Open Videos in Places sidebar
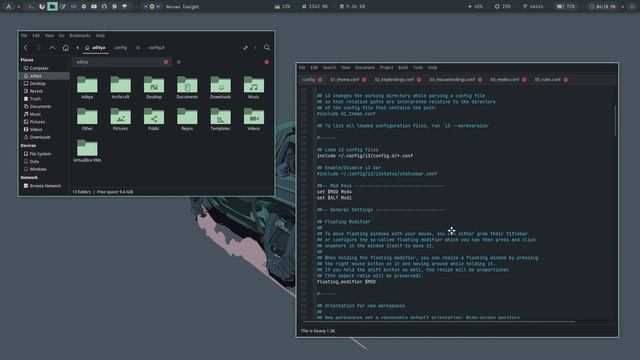 [44, 129]
